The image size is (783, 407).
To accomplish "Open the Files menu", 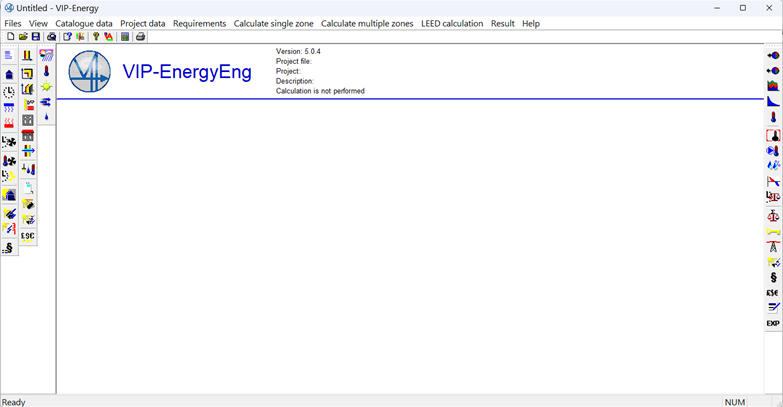I will click(x=13, y=23).
